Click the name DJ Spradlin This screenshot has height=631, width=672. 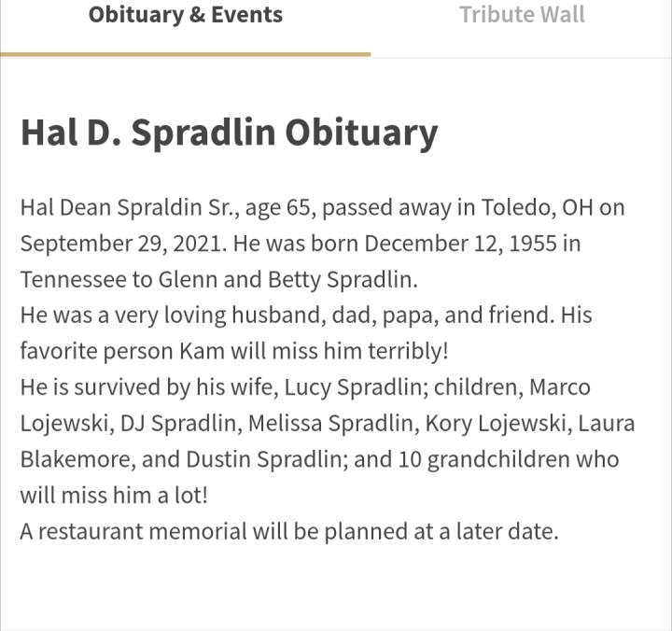point(178,423)
